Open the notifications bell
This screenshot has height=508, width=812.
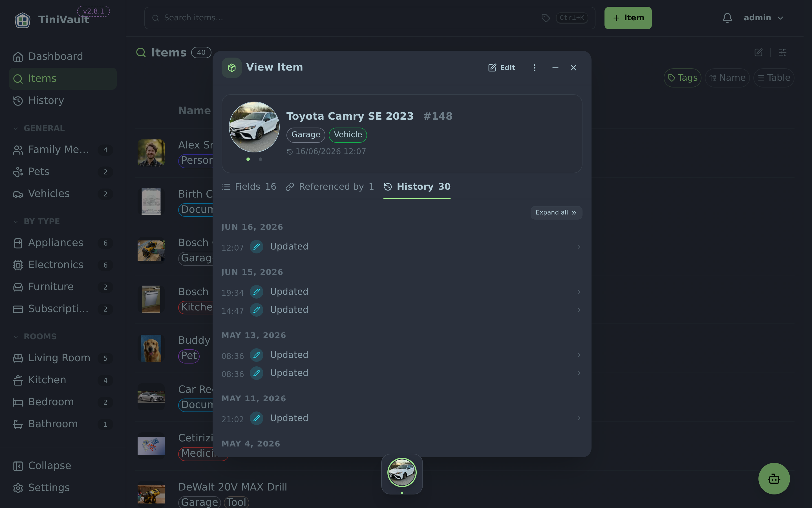[727, 18]
